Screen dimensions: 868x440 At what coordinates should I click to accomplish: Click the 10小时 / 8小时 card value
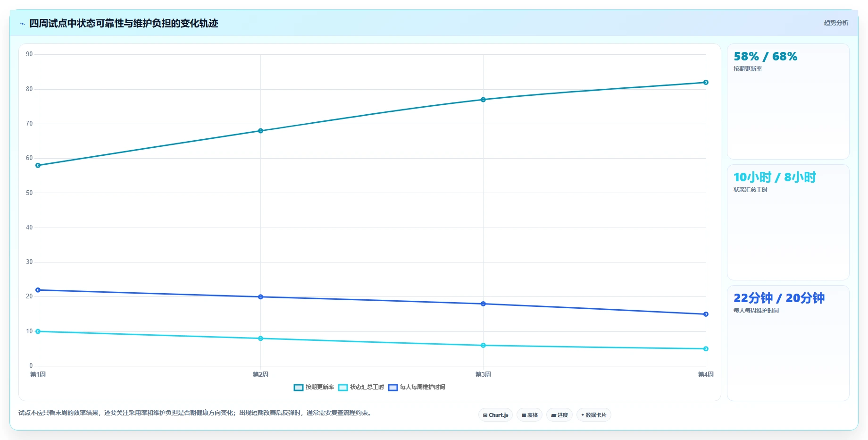tap(775, 177)
